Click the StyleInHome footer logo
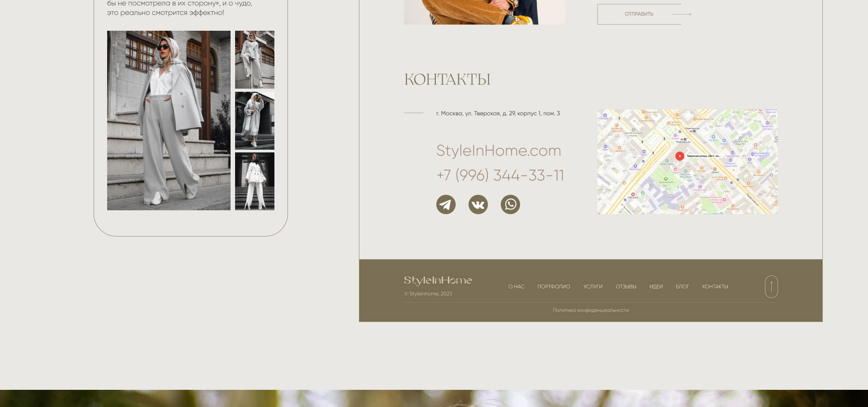The image size is (868, 407). tap(438, 280)
